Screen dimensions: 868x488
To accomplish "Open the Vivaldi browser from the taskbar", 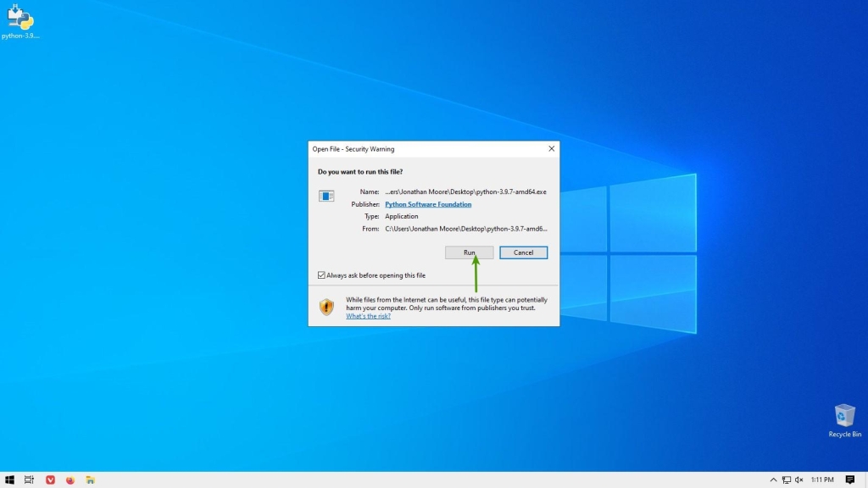I will coord(50,479).
